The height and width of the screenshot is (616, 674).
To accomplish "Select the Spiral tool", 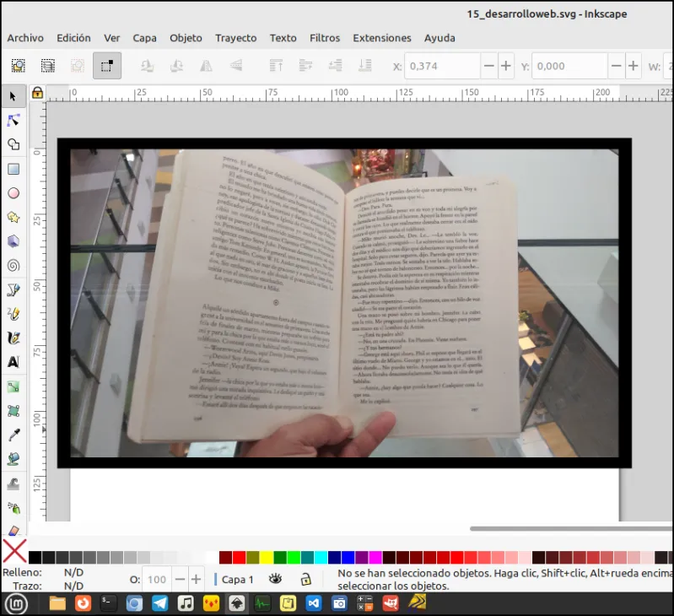I will [13, 266].
